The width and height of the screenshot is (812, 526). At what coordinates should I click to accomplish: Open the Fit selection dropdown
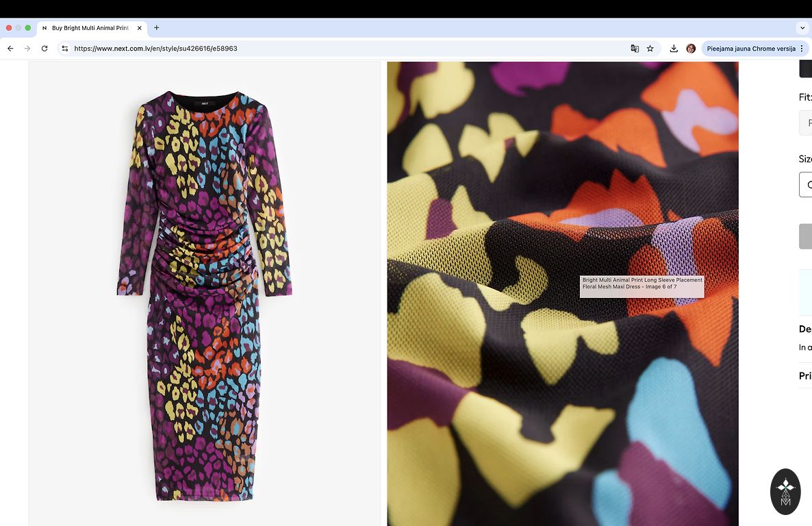tap(806, 123)
